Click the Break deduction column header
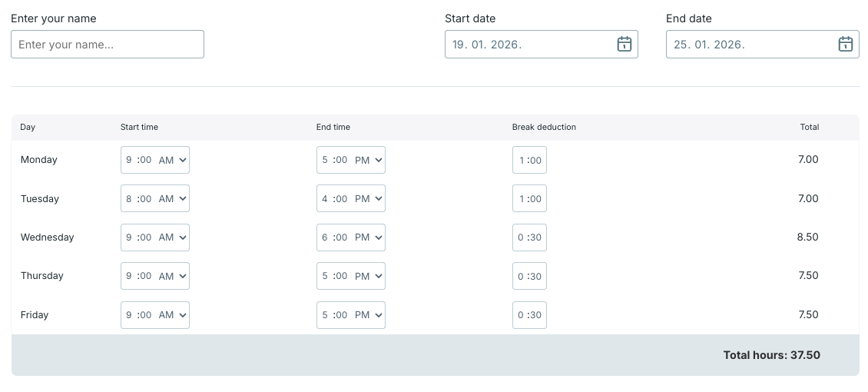The height and width of the screenshot is (392, 868). click(x=544, y=128)
